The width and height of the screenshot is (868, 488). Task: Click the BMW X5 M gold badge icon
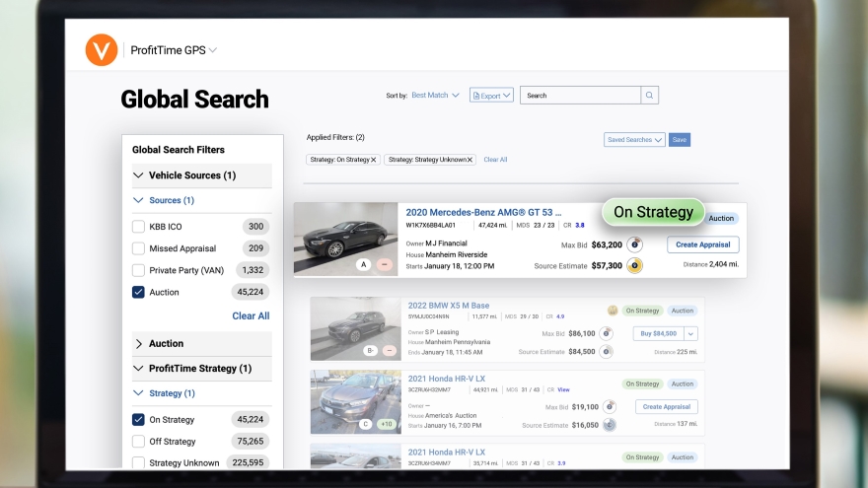pyautogui.click(x=613, y=311)
